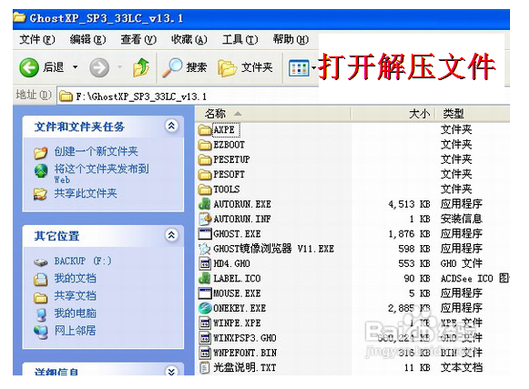Click the new folder task icon
This screenshot has height=389, width=529.
pyautogui.click(x=40, y=152)
